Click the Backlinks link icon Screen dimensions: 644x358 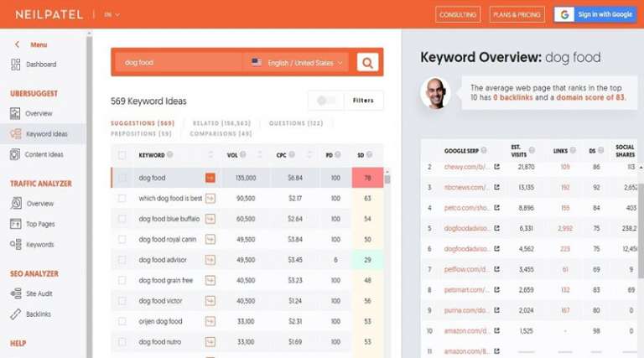tap(16, 314)
